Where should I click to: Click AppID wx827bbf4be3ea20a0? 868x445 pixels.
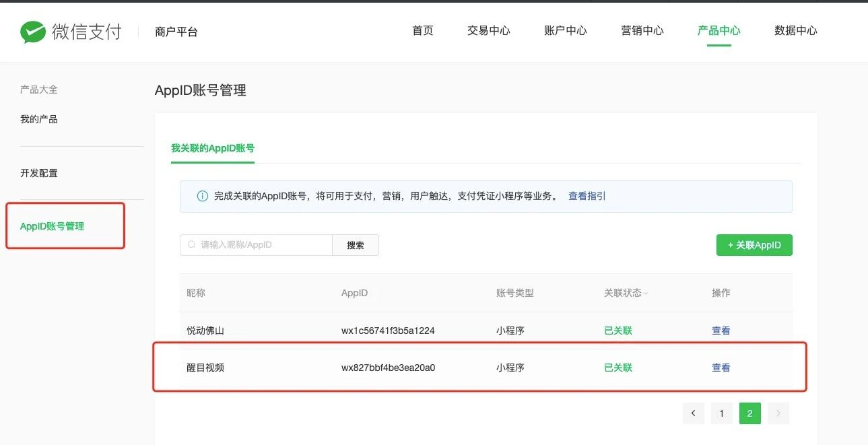tap(389, 368)
